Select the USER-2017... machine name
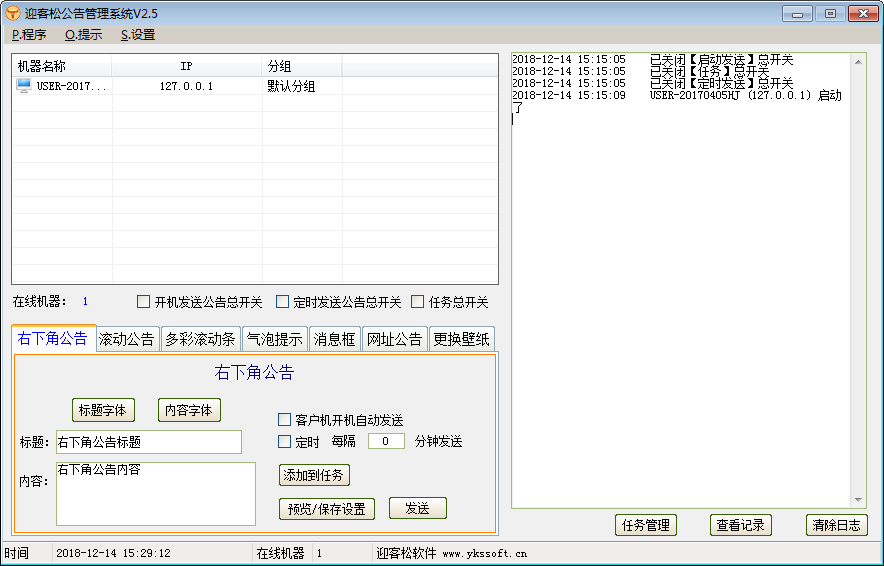Screen dimensions: 884x566 pyautogui.click(x=72, y=86)
